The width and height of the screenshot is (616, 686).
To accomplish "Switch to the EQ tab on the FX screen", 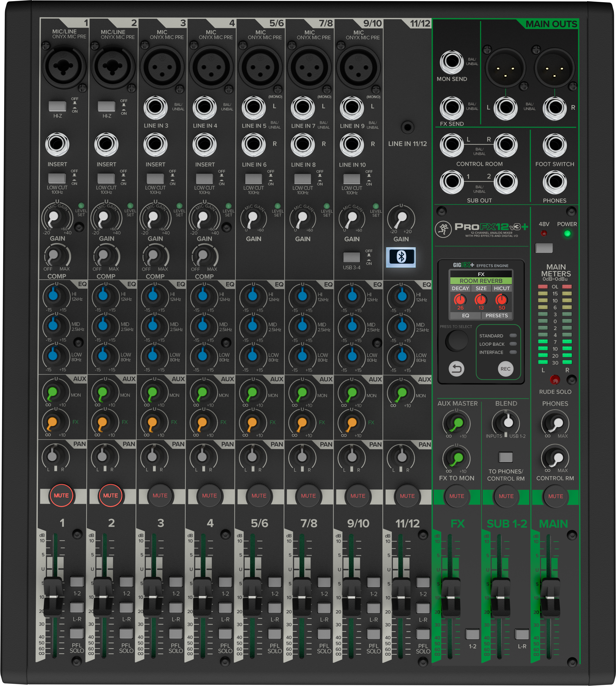I will pyautogui.click(x=466, y=315).
